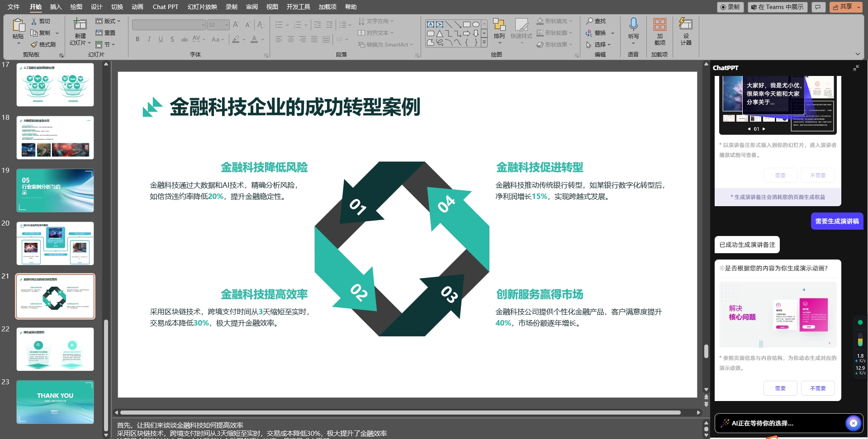
Task: Align text left icon
Action: click(279, 39)
